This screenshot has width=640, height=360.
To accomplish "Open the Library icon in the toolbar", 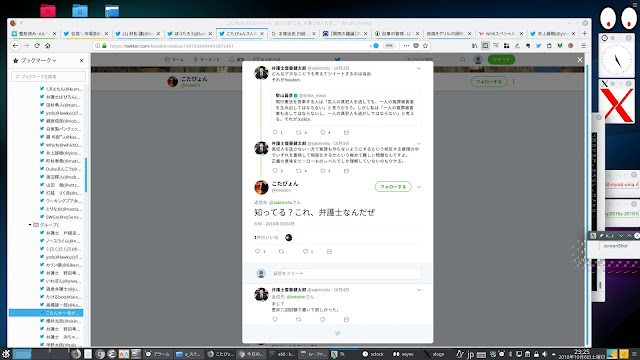I will coord(474,46).
